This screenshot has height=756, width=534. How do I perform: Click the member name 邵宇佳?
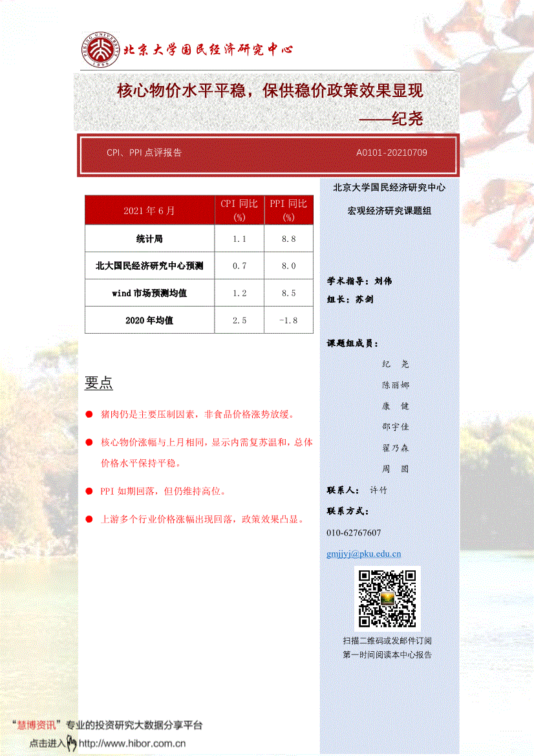[x=395, y=427]
